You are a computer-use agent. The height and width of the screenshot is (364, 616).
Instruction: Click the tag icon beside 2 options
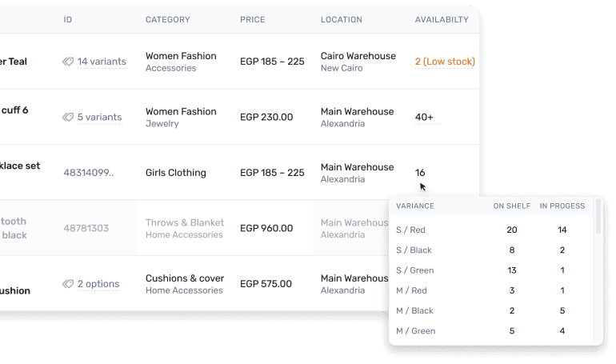point(68,284)
